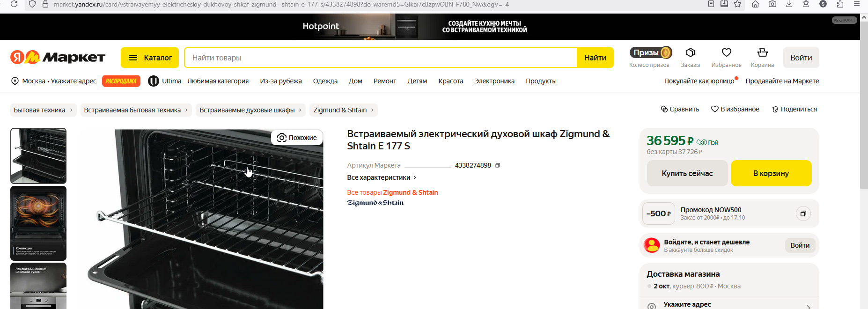Open Встраиваемые духовые шкафы breadcrumb

[250, 110]
